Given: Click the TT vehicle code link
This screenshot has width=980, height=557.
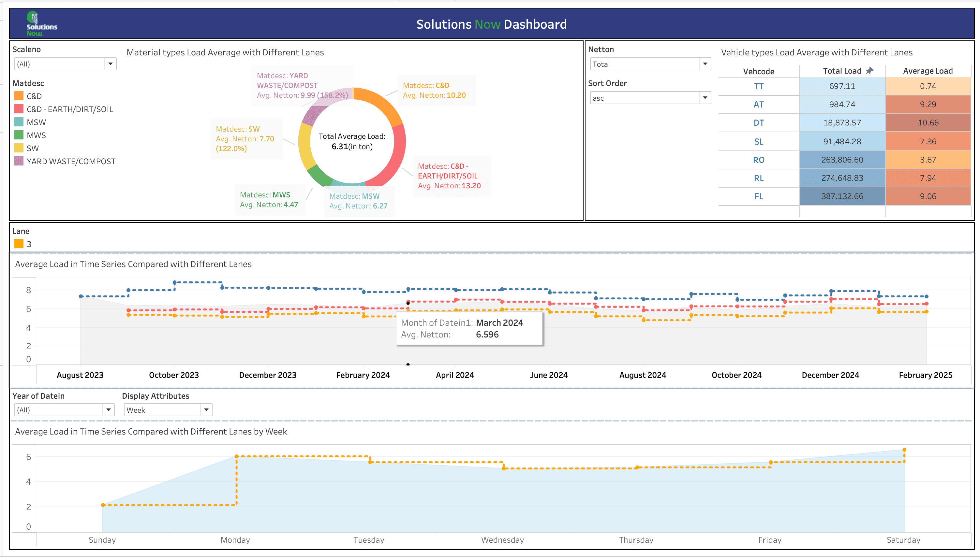Looking at the screenshot, I should (758, 86).
